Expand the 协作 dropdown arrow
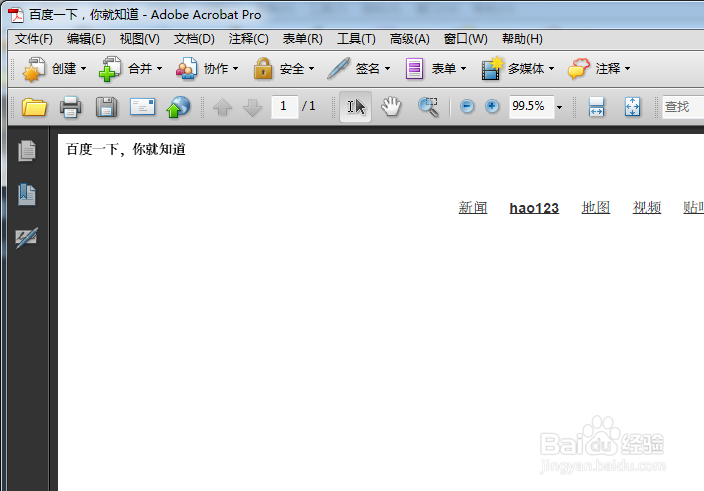Image resolution: width=704 pixels, height=491 pixels. pos(235,69)
